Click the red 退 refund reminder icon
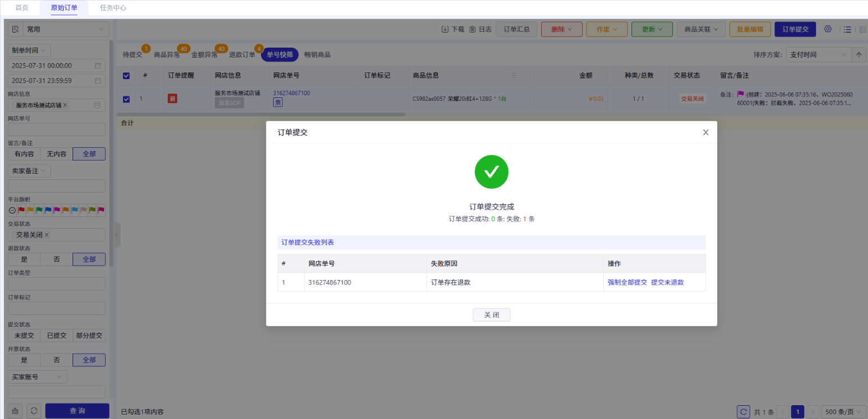The height and width of the screenshot is (419, 868). pyautogui.click(x=172, y=99)
